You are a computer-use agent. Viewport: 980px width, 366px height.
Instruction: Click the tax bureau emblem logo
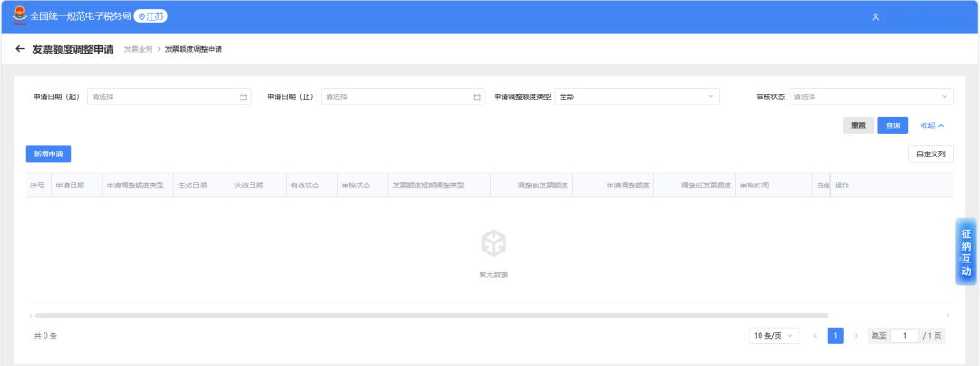coord(19,15)
